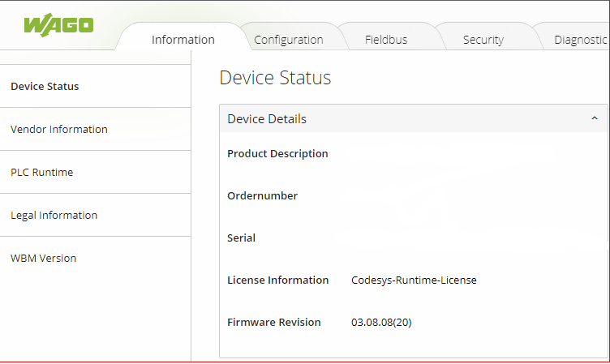Viewport: 610px width, 364px height.
Task: Open Vendor Information in the sidebar
Action: pos(59,129)
